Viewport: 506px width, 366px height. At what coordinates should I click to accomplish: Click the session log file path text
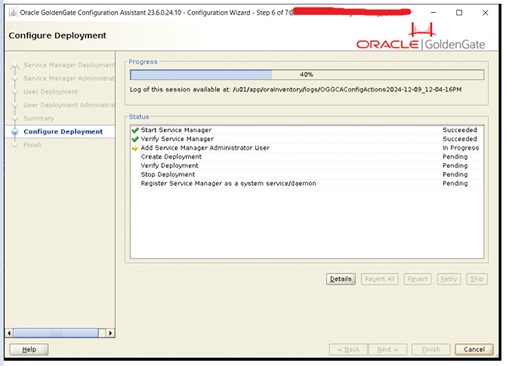(347, 90)
